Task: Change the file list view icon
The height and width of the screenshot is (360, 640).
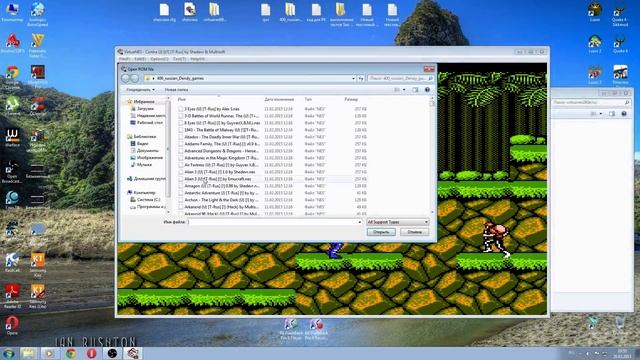Action: 397,90
